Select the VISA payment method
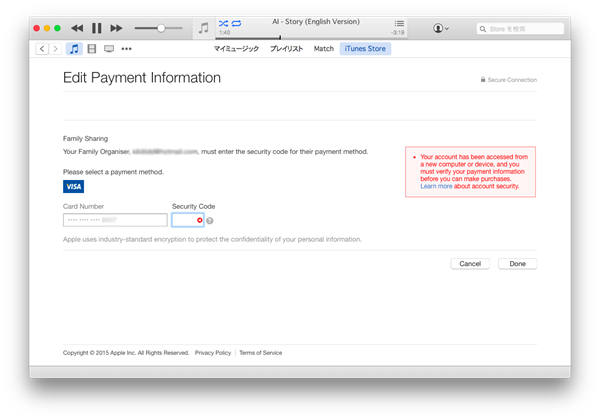The image size is (600, 420). 73,187
